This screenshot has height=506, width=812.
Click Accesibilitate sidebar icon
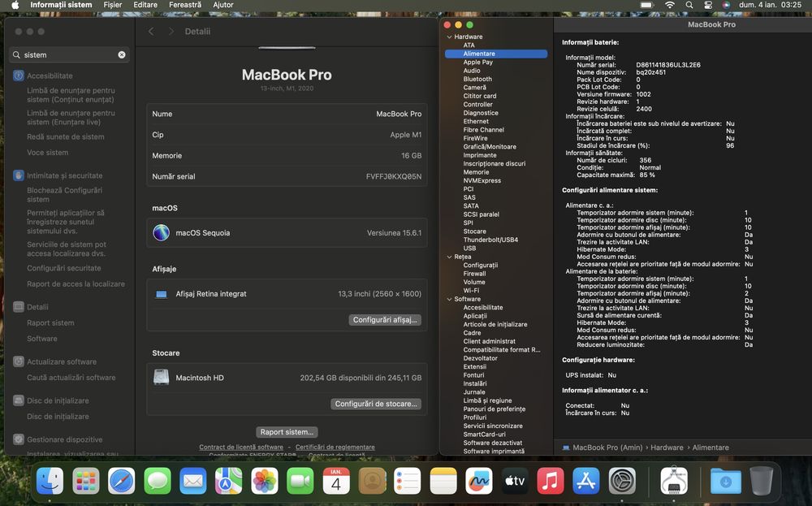[x=19, y=76]
